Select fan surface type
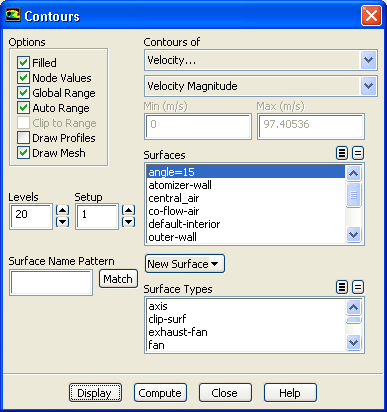The width and height of the screenshot is (387, 412). 246,345
